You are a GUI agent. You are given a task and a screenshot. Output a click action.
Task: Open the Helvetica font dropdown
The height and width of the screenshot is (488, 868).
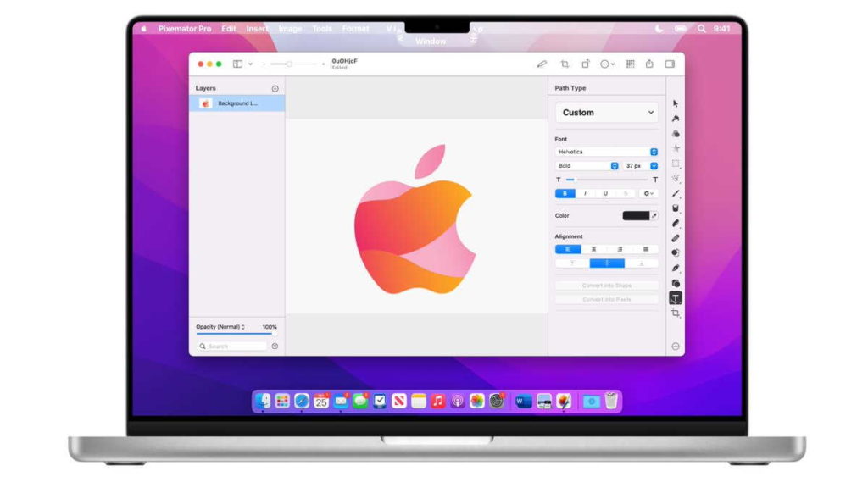coord(607,152)
